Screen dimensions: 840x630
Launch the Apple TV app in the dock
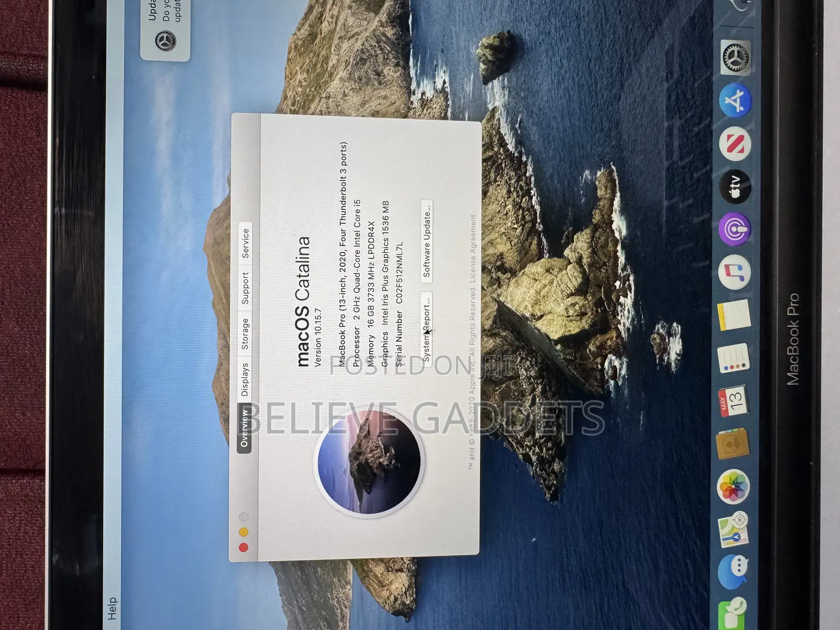[x=734, y=186]
